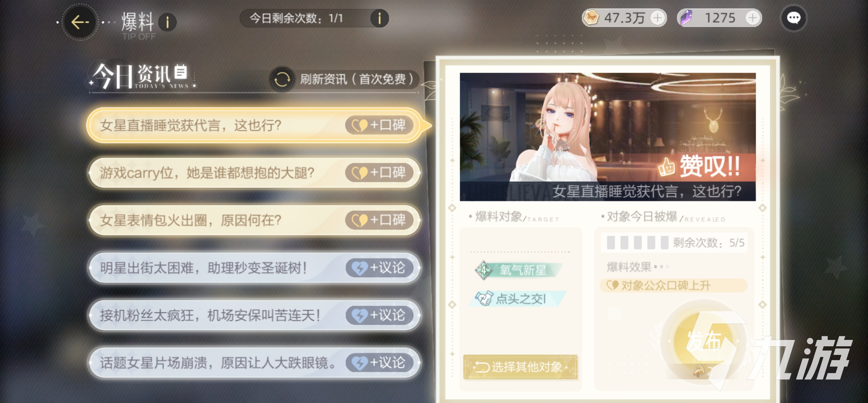
Task: Choose news 接机粉丝太疯狂，机场安保叫苦连天!
Action: (255, 315)
